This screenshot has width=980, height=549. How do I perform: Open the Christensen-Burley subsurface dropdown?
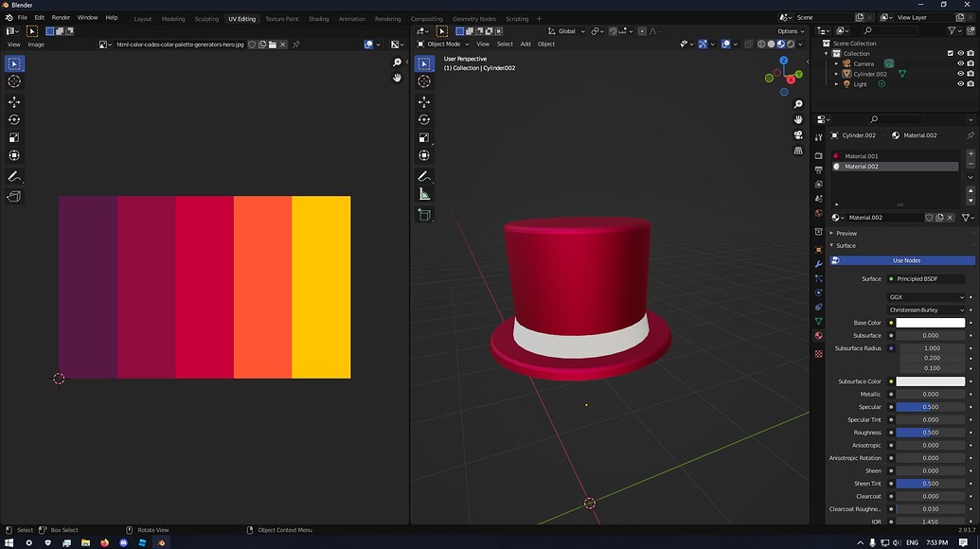click(926, 310)
